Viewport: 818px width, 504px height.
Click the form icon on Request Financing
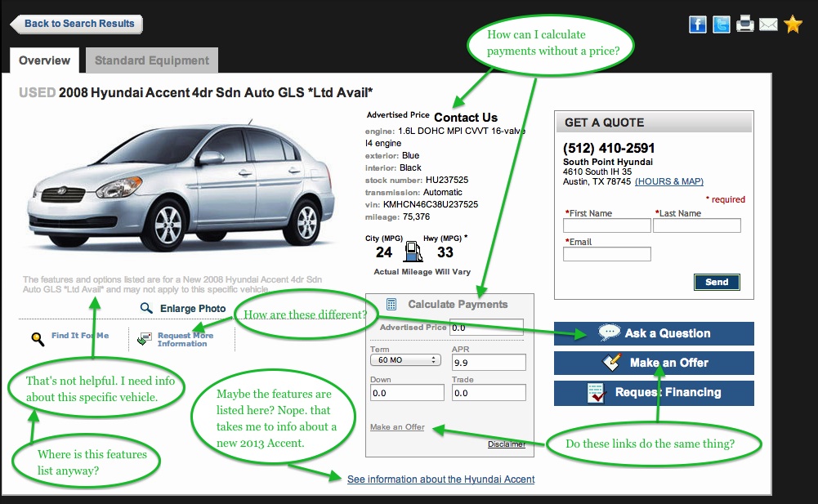596,393
